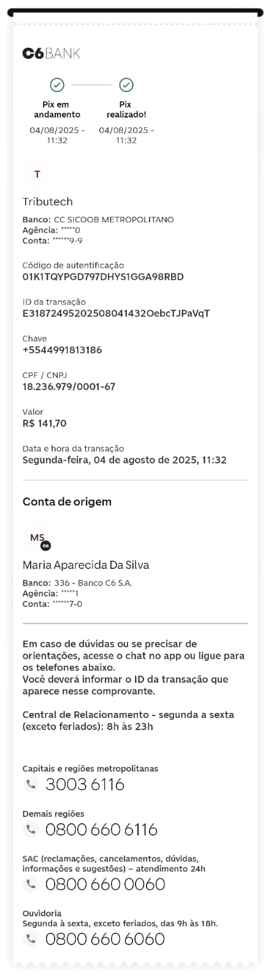Click phone icon beside 0800 660 6116

(31, 829)
